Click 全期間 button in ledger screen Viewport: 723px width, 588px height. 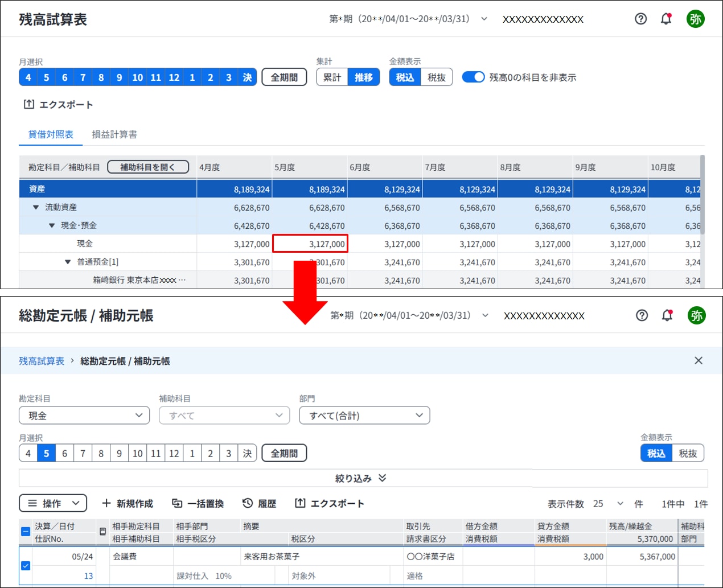point(284,453)
